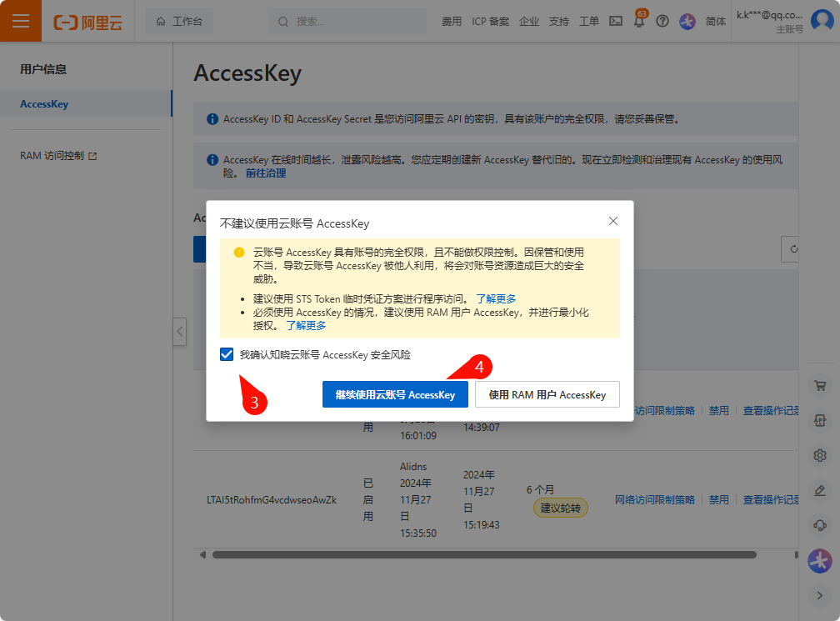Open the floating AI assistant icon at bottom right
The height and width of the screenshot is (621, 840).
[x=820, y=561]
